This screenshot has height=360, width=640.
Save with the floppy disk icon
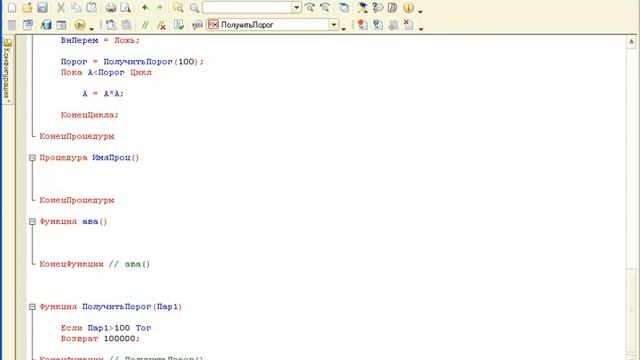(x=42, y=7)
